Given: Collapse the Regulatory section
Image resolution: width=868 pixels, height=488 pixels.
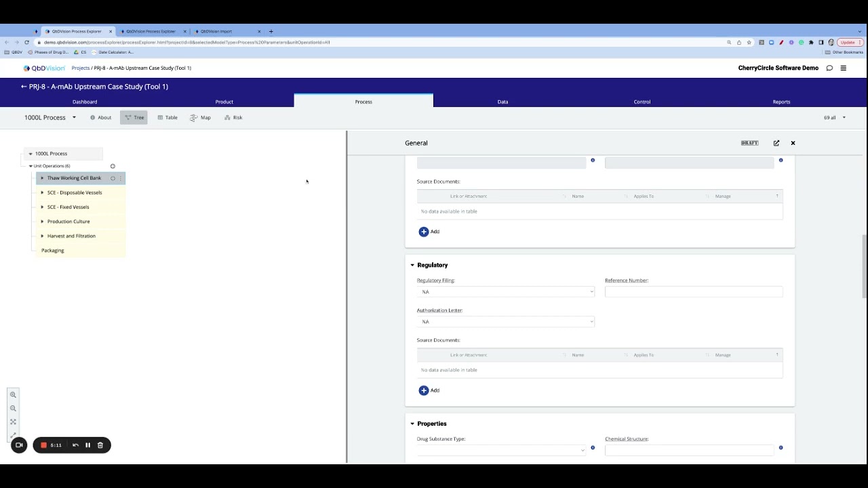Looking at the screenshot, I should (412, 265).
